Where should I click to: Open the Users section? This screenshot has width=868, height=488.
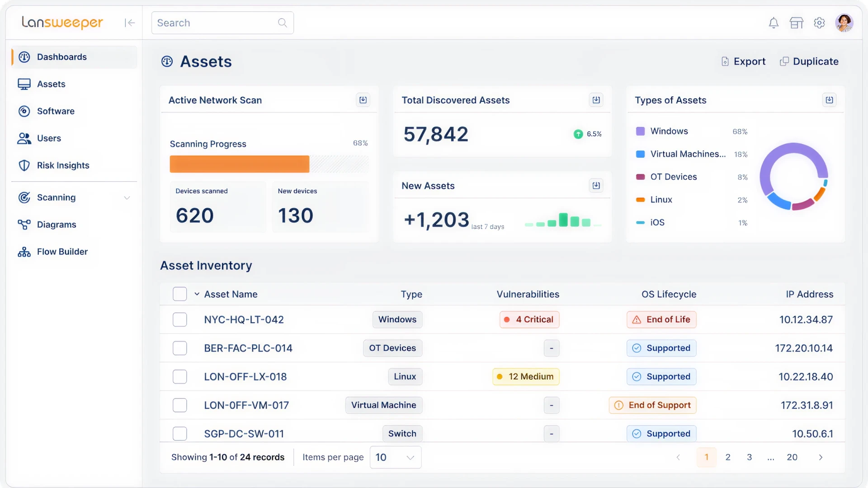pyautogui.click(x=49, y=138)
